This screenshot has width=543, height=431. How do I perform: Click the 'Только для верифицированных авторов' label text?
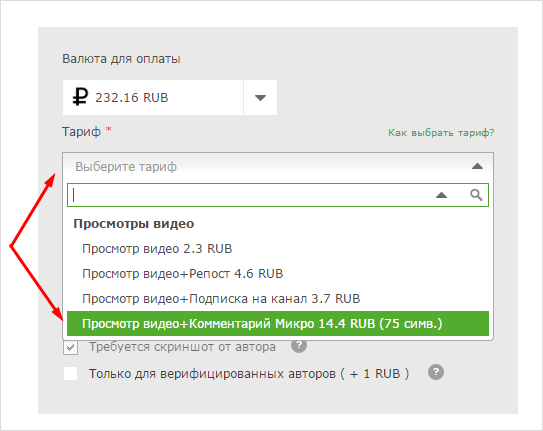249,374
